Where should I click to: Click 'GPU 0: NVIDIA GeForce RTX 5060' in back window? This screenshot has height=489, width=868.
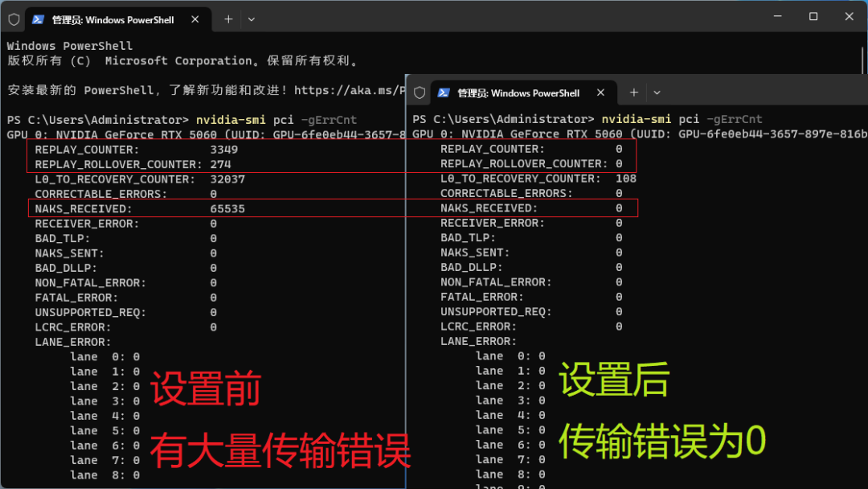[112, 135]
